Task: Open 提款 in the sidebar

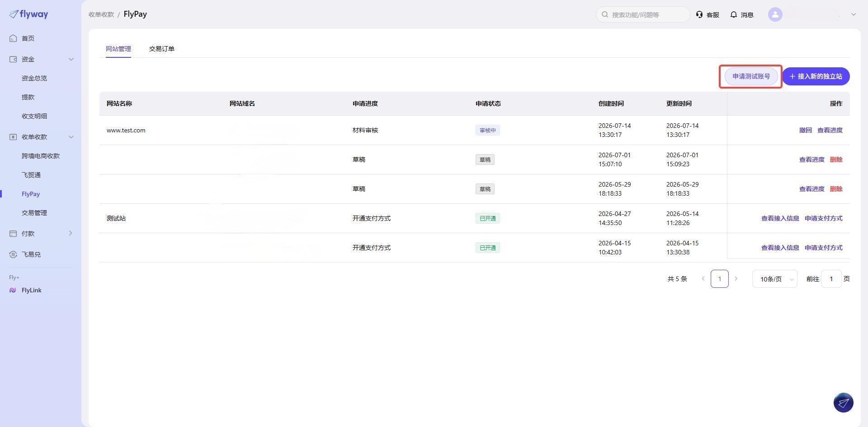Action: click(x=28, y=97)
